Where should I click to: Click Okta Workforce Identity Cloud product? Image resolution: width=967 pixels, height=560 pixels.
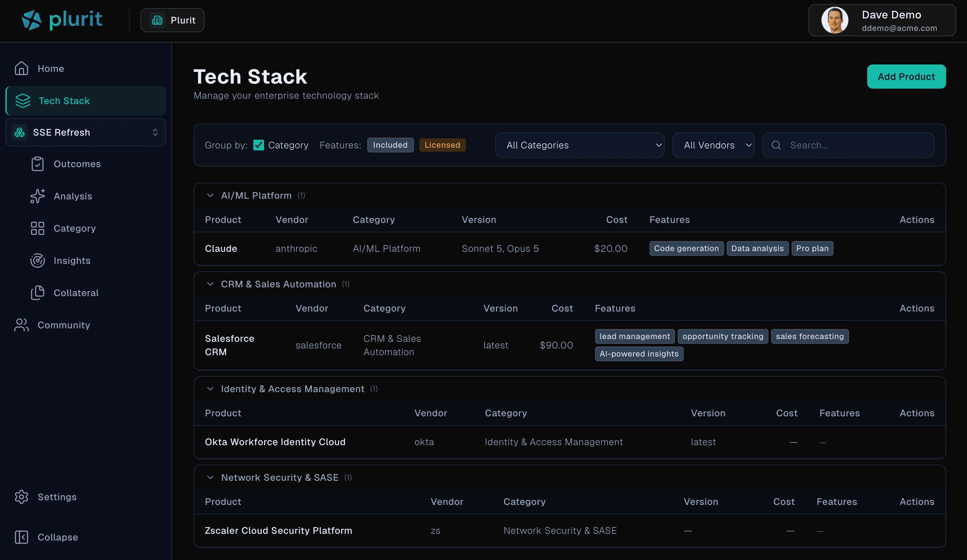click(275, 442)
